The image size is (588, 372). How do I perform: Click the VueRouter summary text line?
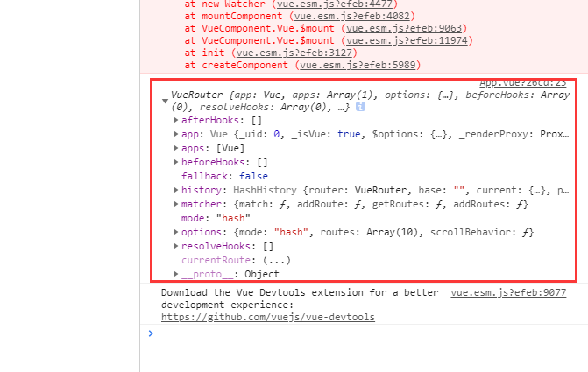point(370,101)
